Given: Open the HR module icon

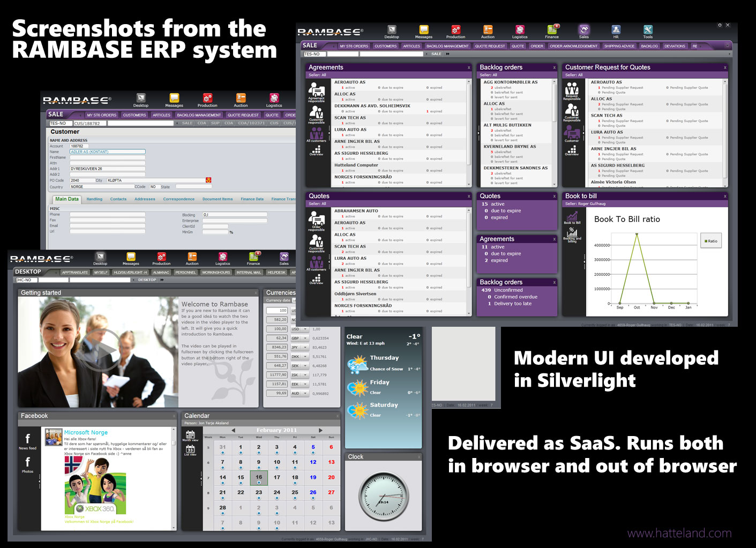Looking at the screenshot, I should 616,31.
